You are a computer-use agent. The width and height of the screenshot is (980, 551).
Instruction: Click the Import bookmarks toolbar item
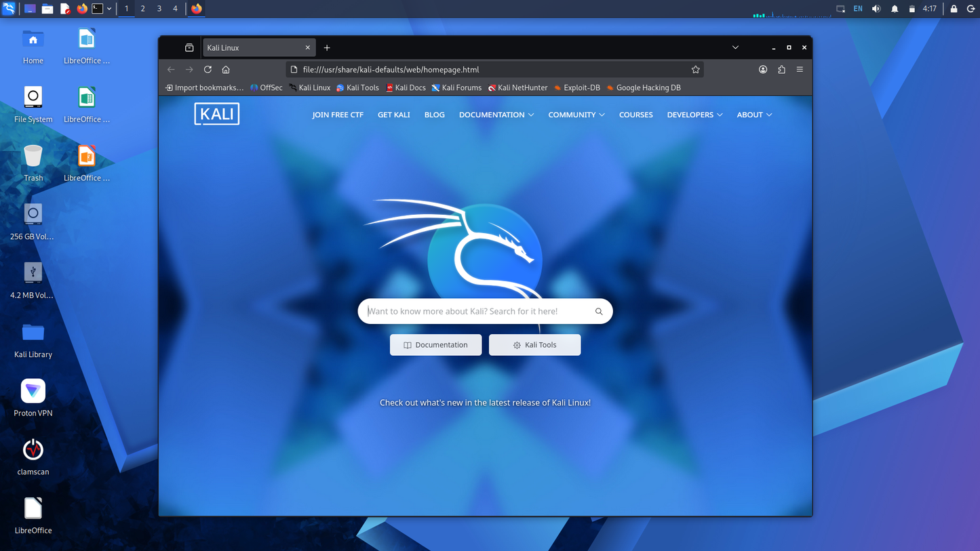[204, 87]
